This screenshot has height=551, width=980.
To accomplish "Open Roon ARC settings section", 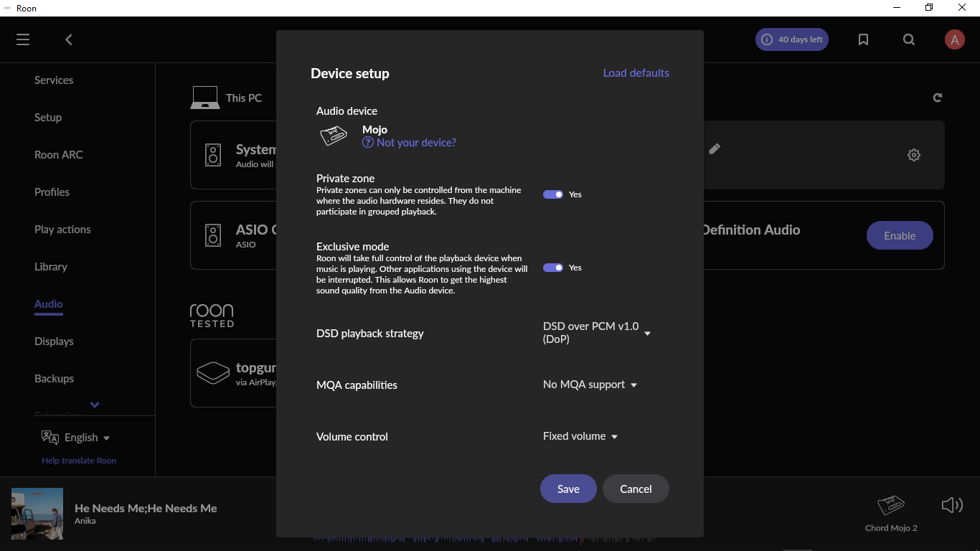I will tap(59, 155).
